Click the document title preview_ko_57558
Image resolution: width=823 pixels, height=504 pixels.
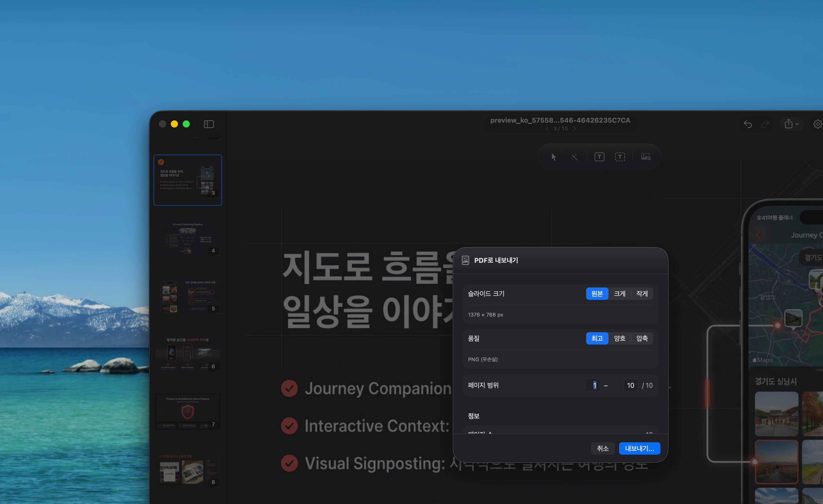coord(560,120)
